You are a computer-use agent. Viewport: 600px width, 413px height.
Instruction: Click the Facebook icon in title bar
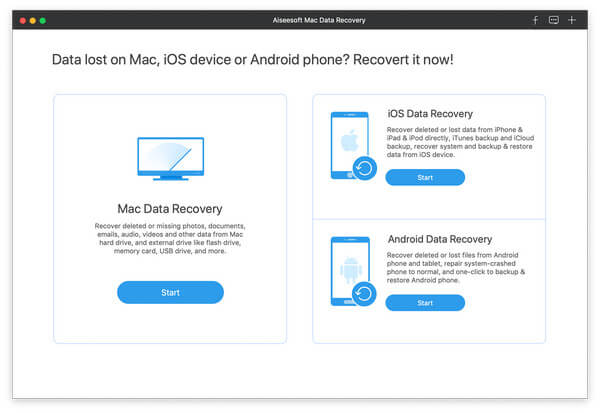click(x=535, y=20)
